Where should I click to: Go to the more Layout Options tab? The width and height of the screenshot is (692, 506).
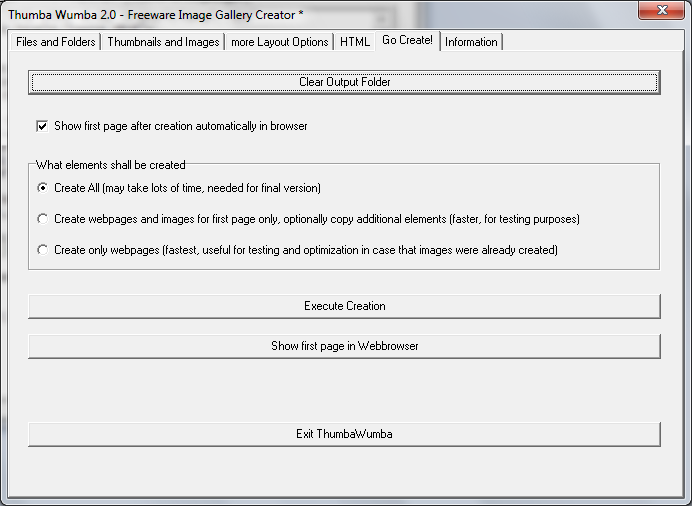pyautogui.click(x=280, y=42)
